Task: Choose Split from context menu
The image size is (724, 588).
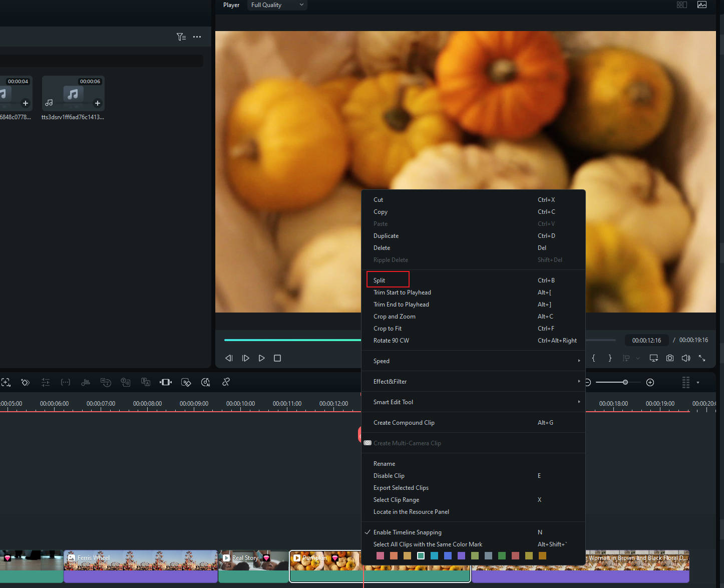Action: 473,280
